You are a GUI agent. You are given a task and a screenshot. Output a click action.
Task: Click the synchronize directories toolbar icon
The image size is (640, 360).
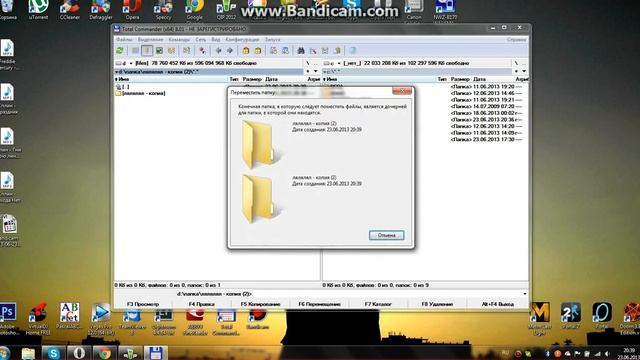325,51
